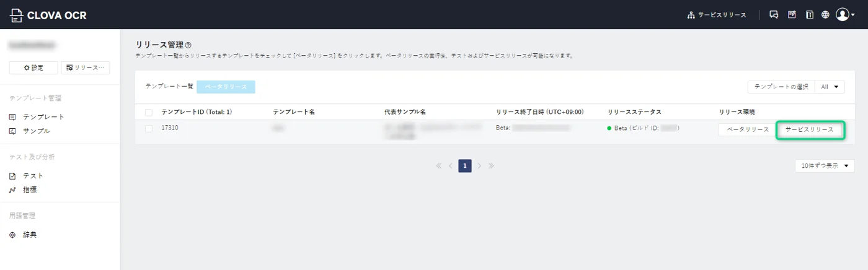The width and height of the screenshot is (868, 270).
Task: Expand the テンプレートの選択 All dropdown
Action: [x=830, y=87]
